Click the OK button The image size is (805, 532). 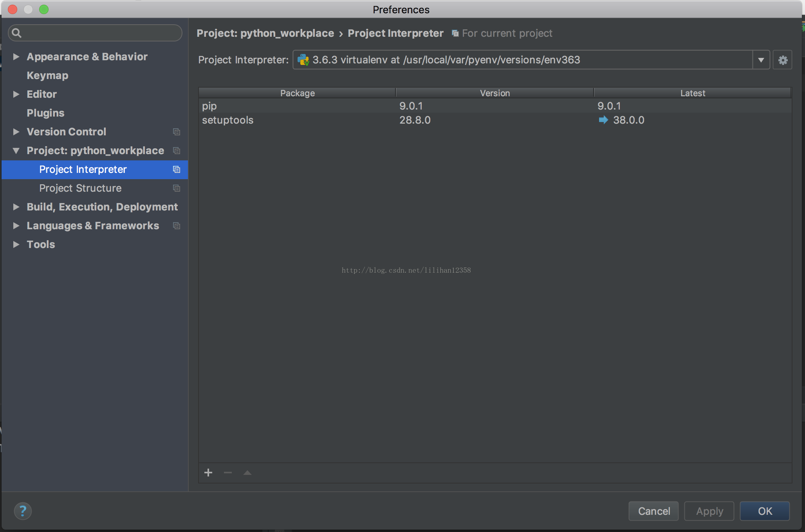click(x=765, y=511)
